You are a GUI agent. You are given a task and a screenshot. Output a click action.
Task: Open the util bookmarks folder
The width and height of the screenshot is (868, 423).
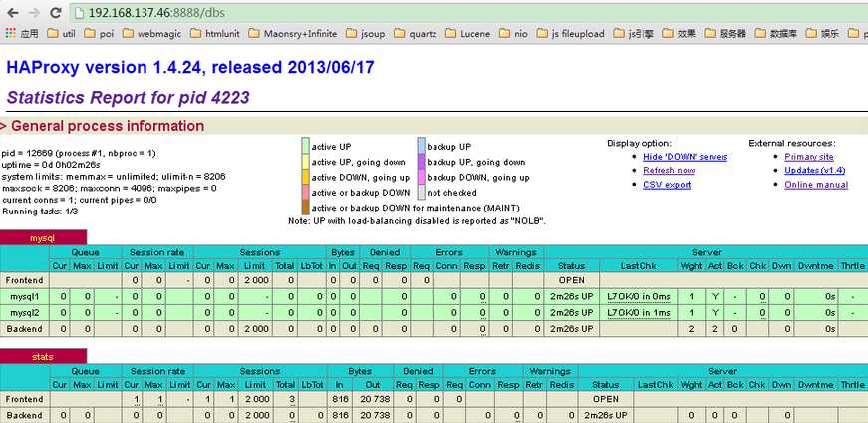point(62,33)
